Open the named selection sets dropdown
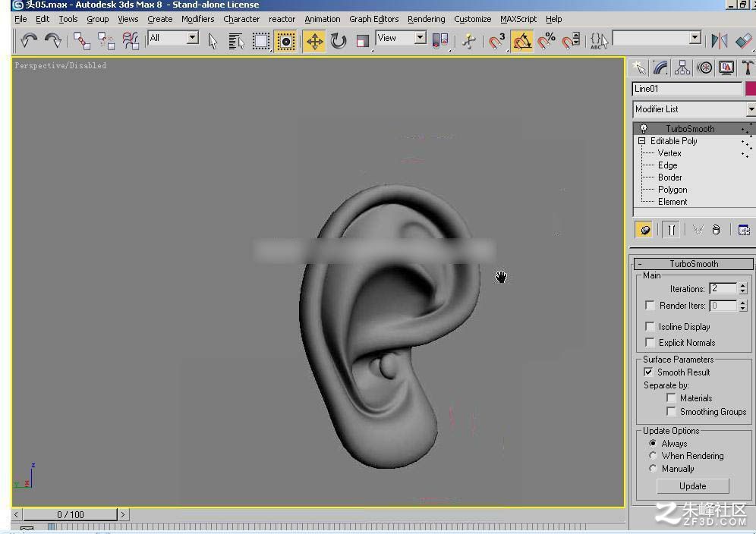Screen dimensions: 756x534 coord(695,38)
